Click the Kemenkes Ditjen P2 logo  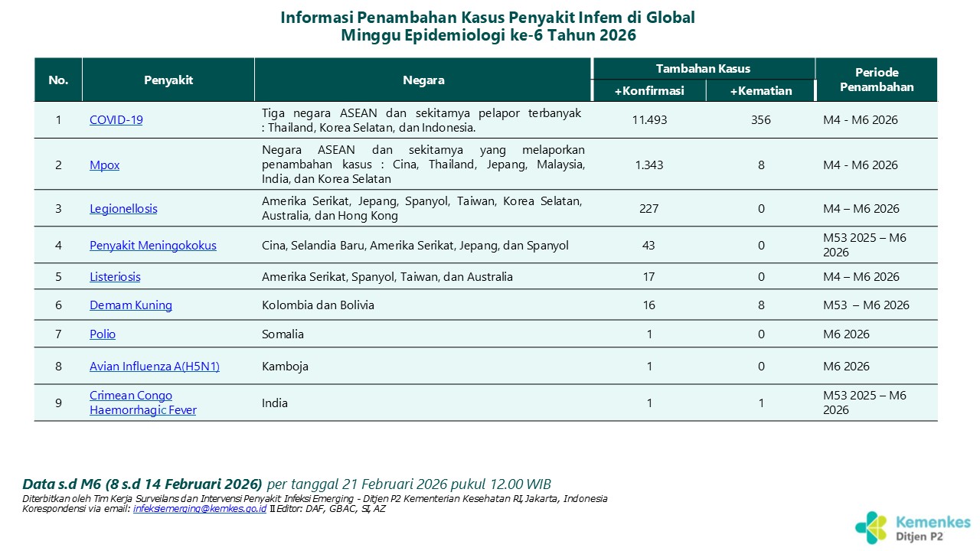912,528
